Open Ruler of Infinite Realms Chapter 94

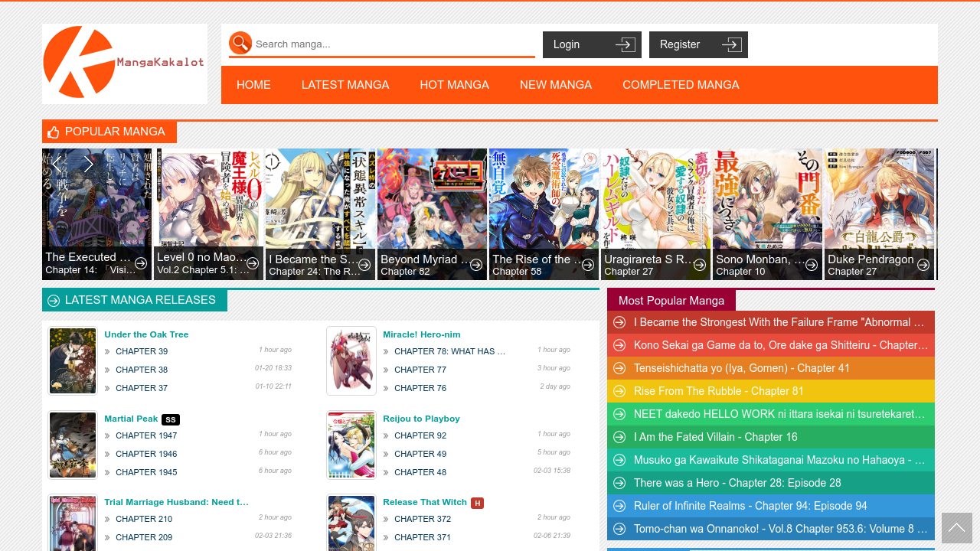pyautogui.click(x=750, y=506)
